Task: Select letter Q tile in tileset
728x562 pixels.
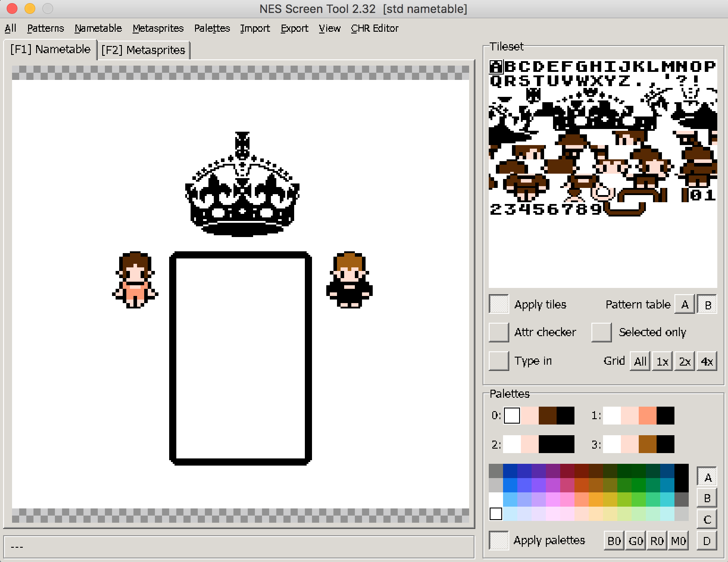Action: click(x=496, y=81)
